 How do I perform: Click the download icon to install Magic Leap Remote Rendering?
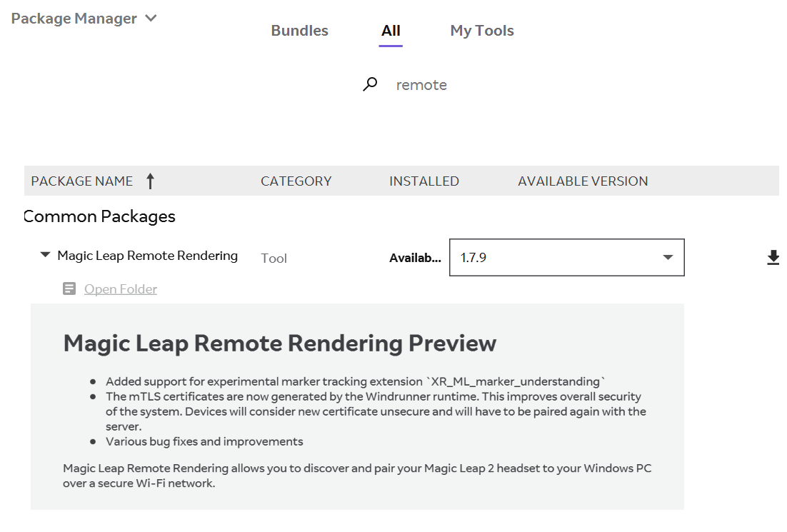click(773, 257)
